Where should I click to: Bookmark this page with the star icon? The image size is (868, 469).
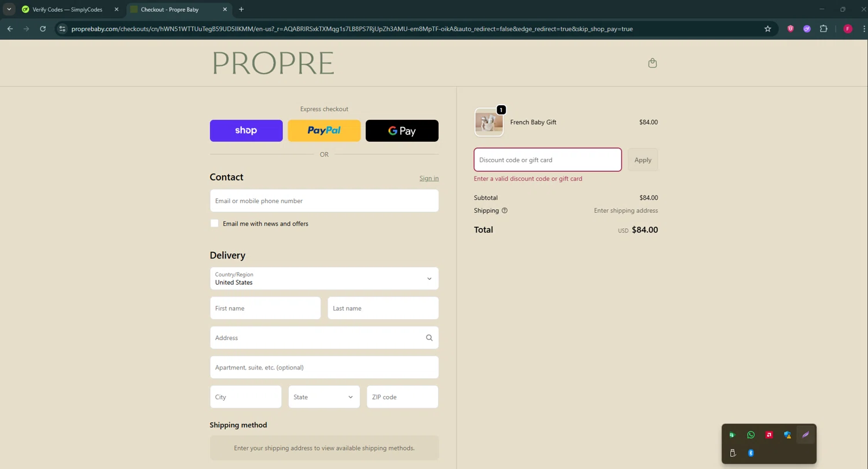768,28
